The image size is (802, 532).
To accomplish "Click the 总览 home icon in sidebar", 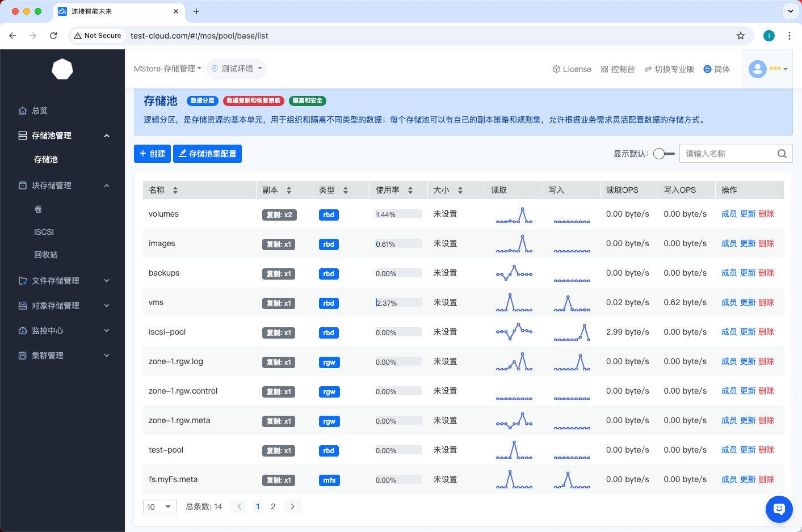I will tap(23, 111).
